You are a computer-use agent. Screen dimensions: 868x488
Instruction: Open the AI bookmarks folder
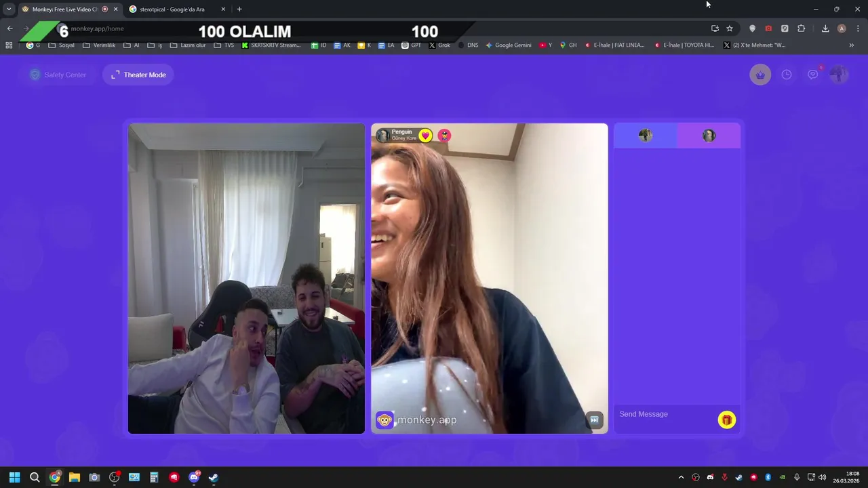click(132, 45)
